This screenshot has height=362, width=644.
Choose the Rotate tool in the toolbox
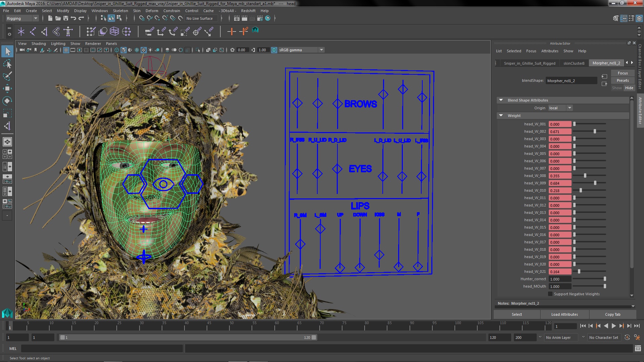[7, 101]
